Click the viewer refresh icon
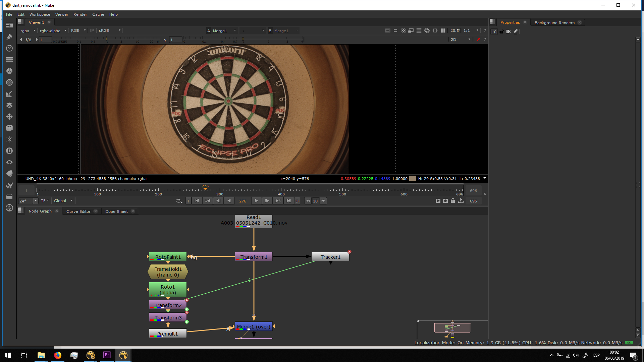644x362 pixels. pos(427,31)
